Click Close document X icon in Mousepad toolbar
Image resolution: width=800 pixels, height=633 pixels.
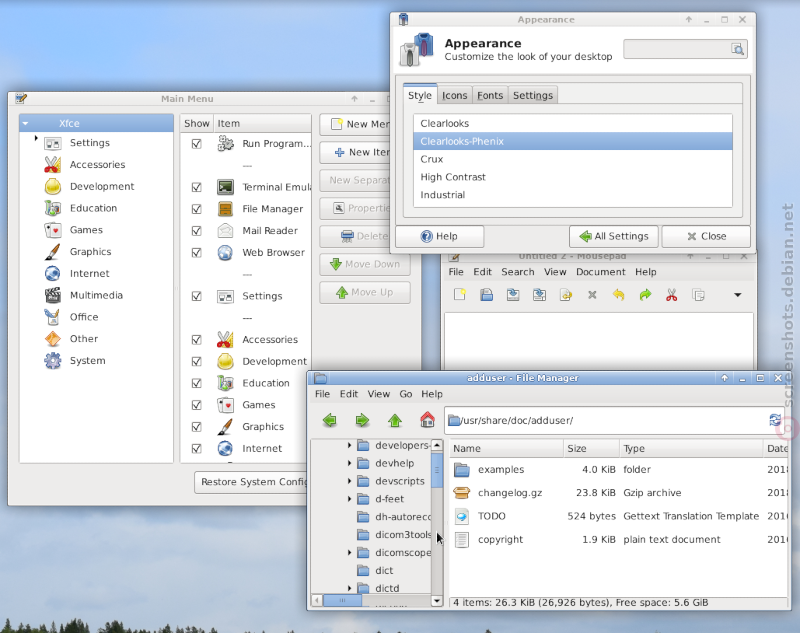(592, 295)
